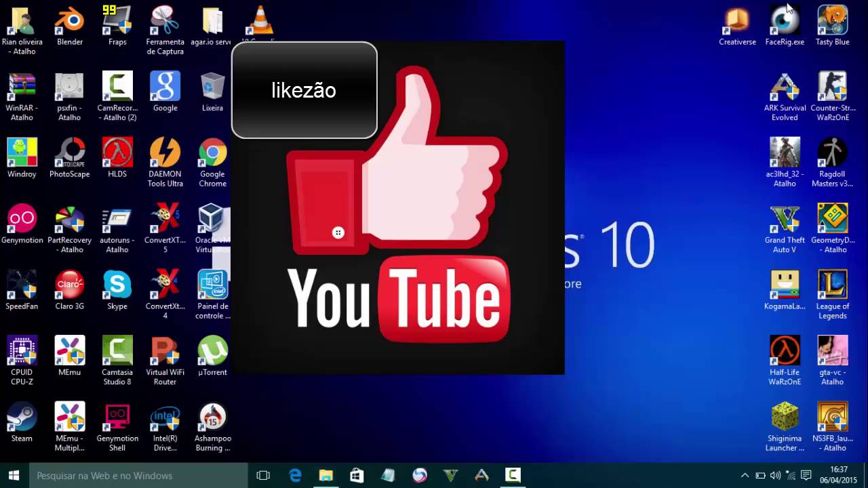Open File Explorer from the taskbar
The height and width of the screenshot is (488, 868).
point(326,476)
